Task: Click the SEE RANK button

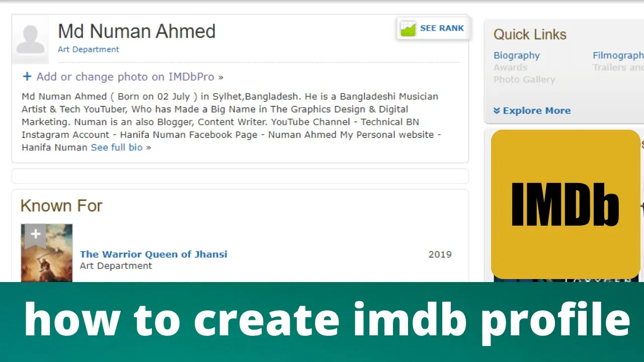Action: tap(433, 28)
